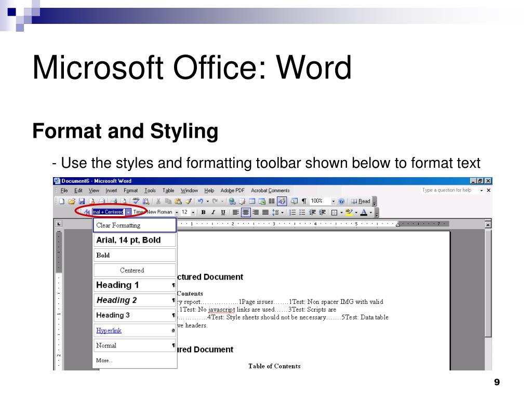Toggle Show/Hide paragraph marks
Viewport: 532px width, 399px height.
pos(304,201)
